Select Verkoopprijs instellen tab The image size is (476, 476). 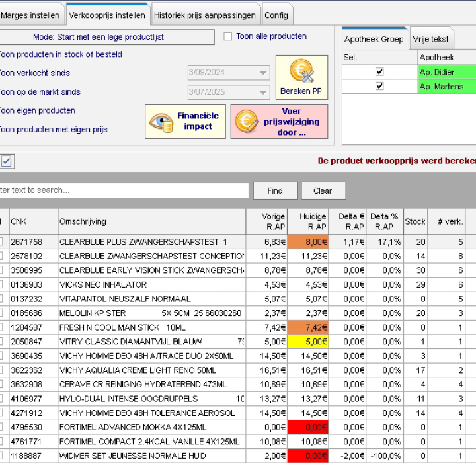click(107, 15)
